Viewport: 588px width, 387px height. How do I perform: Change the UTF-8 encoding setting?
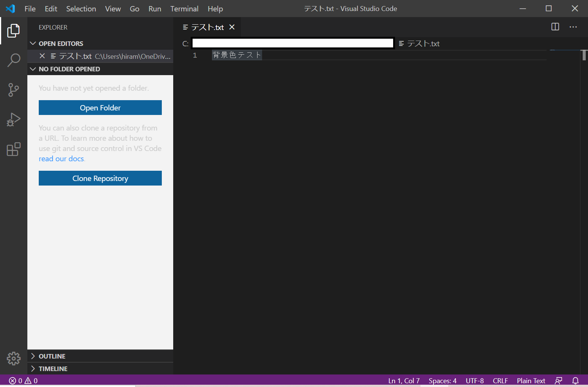tap(475, 381)
